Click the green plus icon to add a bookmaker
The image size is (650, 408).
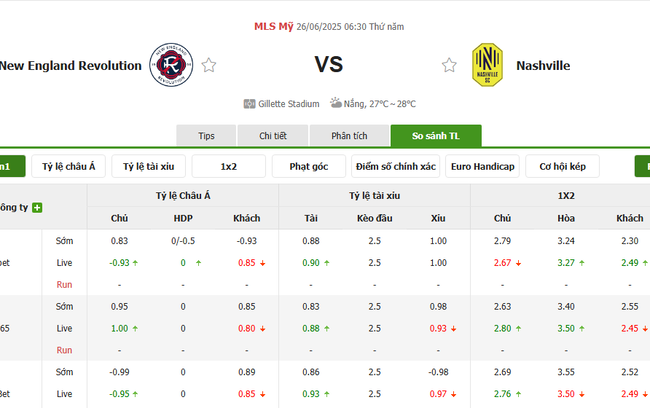[37, 208]
